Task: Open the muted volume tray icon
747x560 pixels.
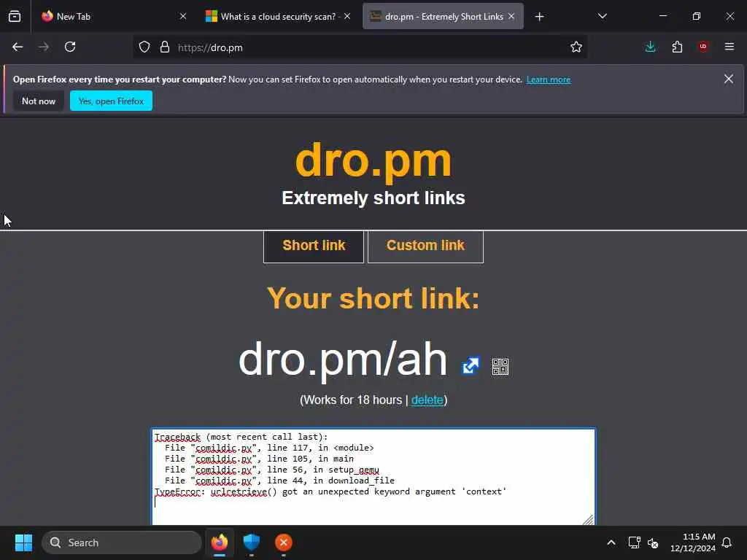Action: (x=653, y=542)
